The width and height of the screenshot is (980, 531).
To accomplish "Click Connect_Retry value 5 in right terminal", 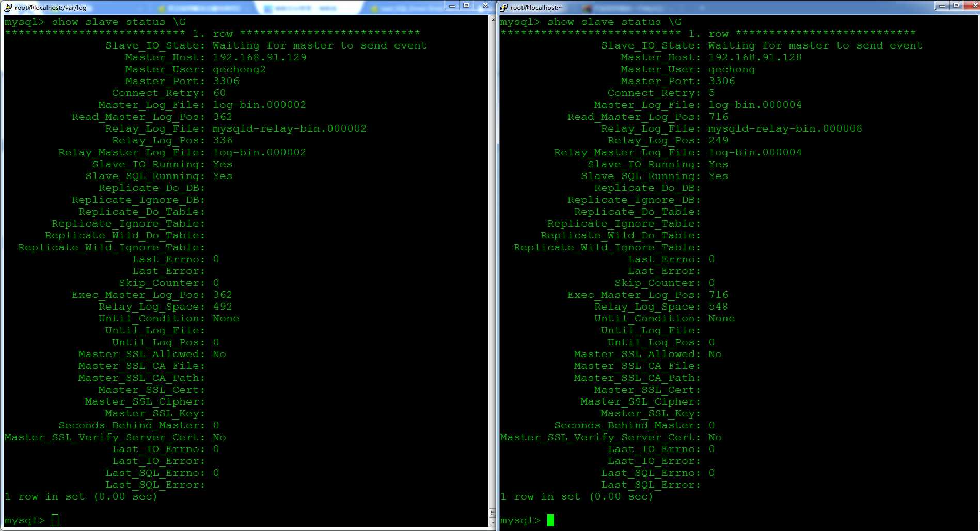I will click(x=712, y=93).
